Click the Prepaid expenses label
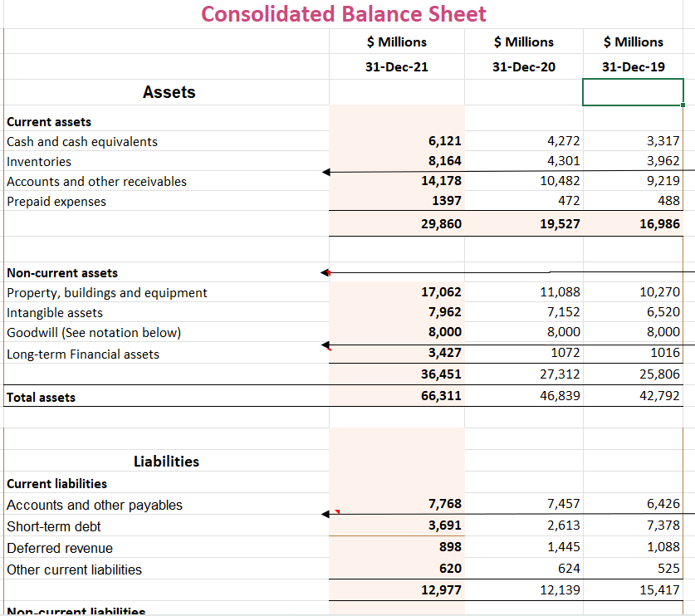 (x=56, y=202)
